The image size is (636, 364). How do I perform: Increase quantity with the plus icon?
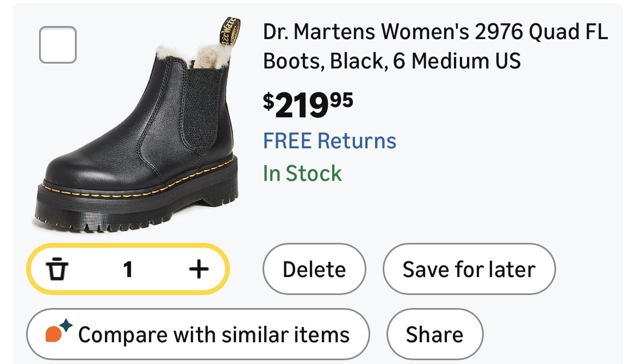pos(198,269)
